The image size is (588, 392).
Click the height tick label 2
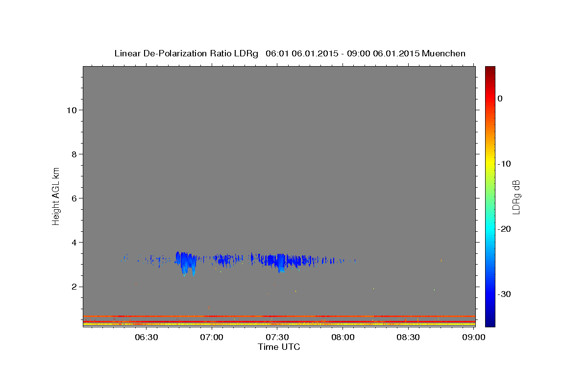[73, 287]
